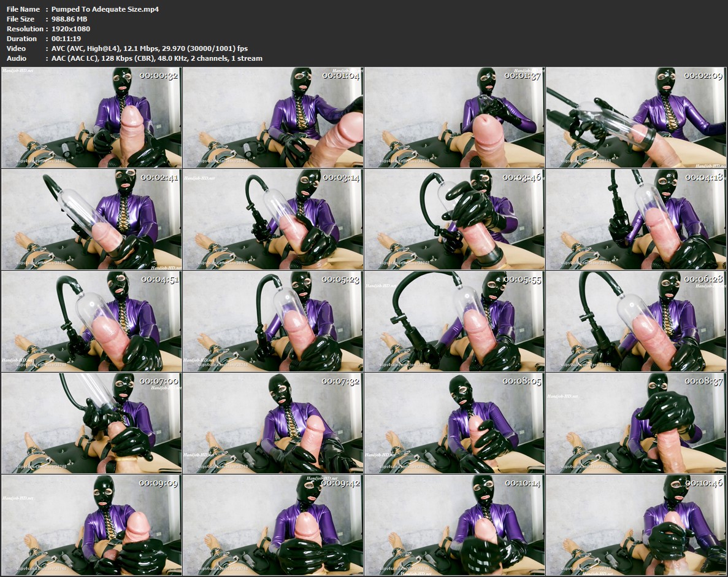The image size is (728, 577).
Task: Click the thumbnail timestamped 00:07:32
Action: point(273,423)
